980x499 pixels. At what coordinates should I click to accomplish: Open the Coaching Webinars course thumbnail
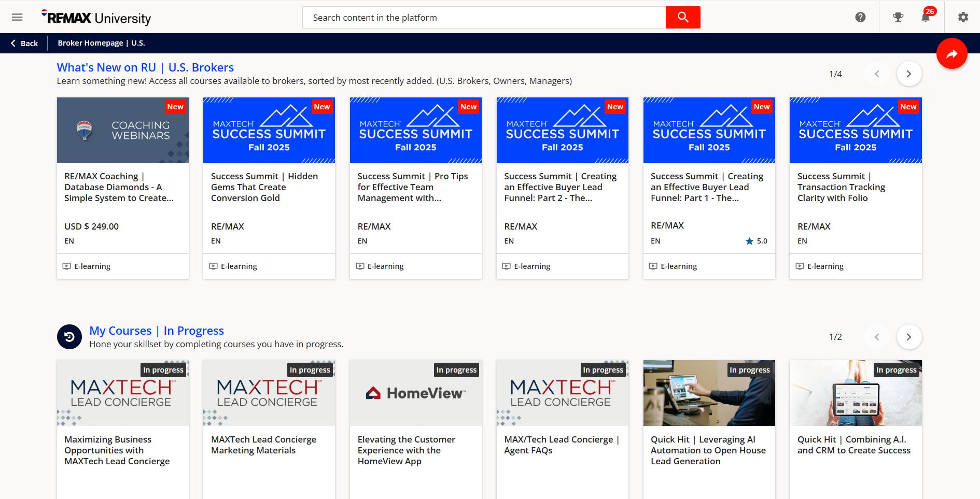123,130
